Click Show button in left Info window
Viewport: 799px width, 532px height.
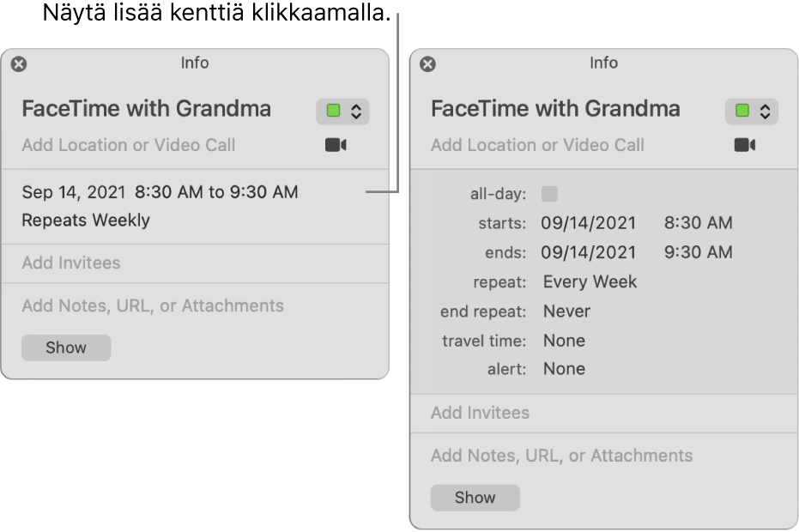pyautogui.click(x=66, y=348)
